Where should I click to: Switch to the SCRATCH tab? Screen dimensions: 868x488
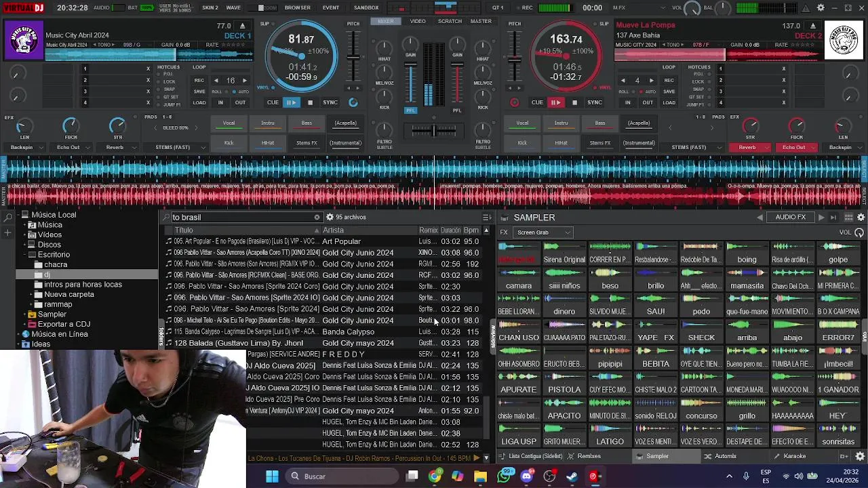(x=450, y=21)
